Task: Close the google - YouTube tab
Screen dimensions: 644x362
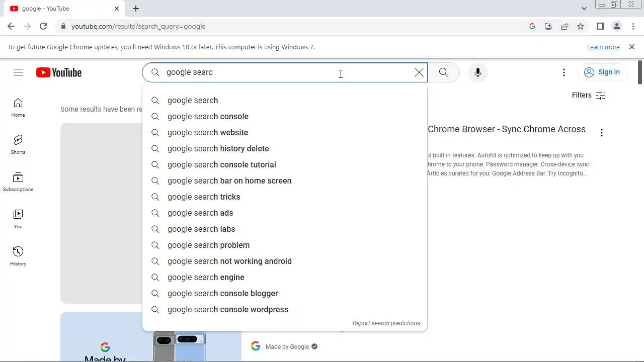Action: pos(117,9)
